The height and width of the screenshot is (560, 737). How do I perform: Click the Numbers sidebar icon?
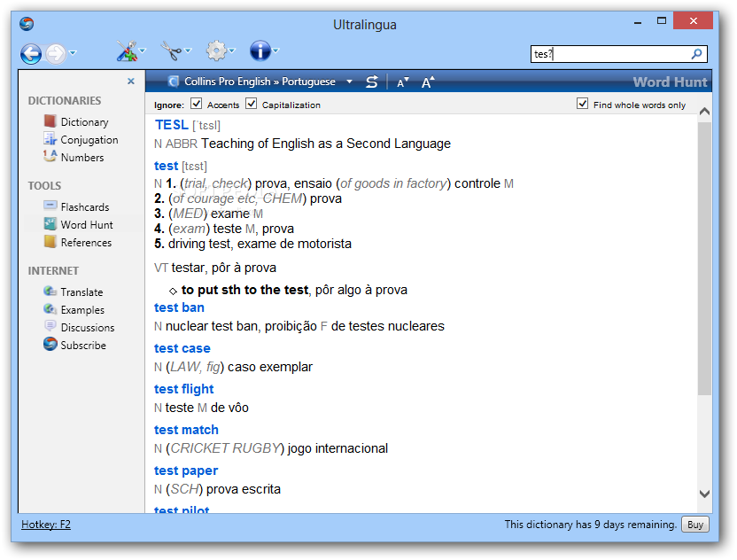(x=50, y=156)
